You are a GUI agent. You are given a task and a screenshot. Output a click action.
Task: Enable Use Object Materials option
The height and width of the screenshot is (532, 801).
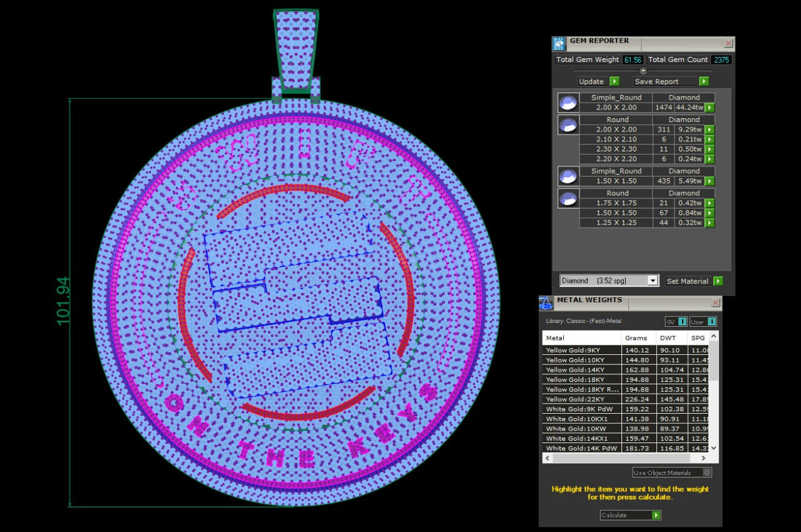click(x=707, y=473)
